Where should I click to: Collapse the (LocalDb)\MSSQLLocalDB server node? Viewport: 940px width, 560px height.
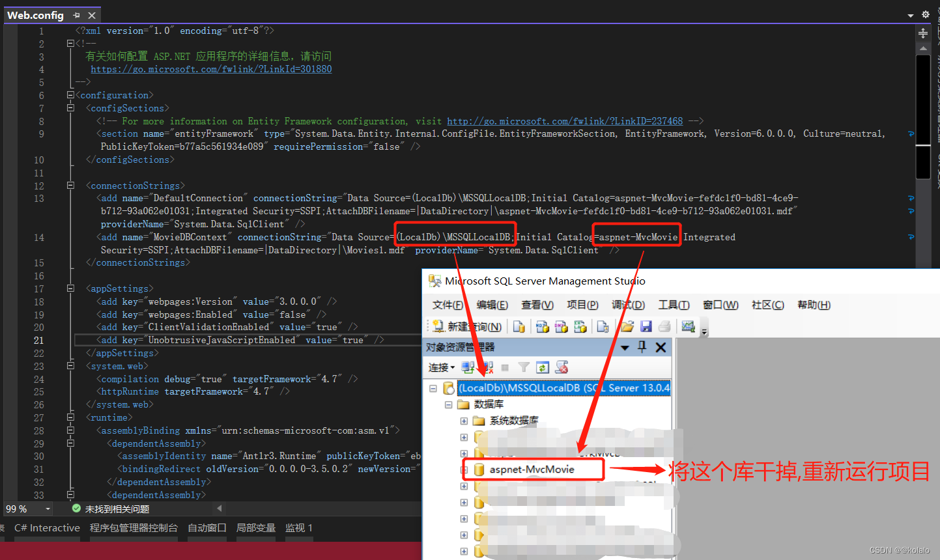coord(433,388)
